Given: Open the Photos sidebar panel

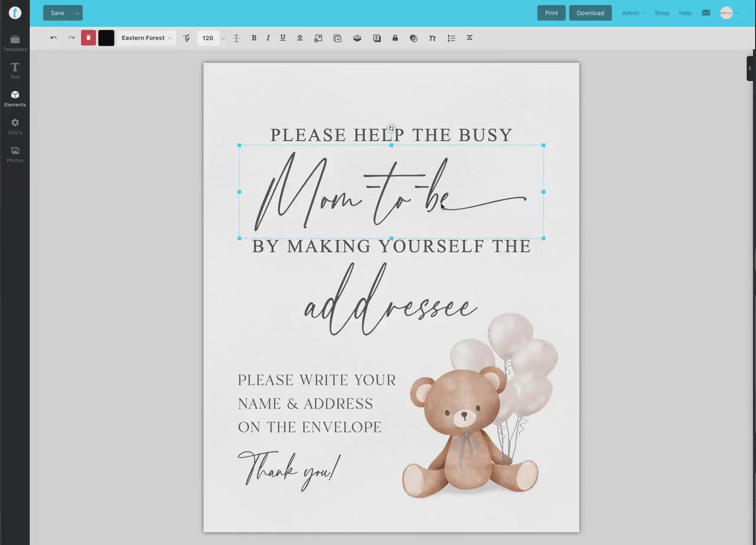Looking at the screenshot, I should (15, 154).
